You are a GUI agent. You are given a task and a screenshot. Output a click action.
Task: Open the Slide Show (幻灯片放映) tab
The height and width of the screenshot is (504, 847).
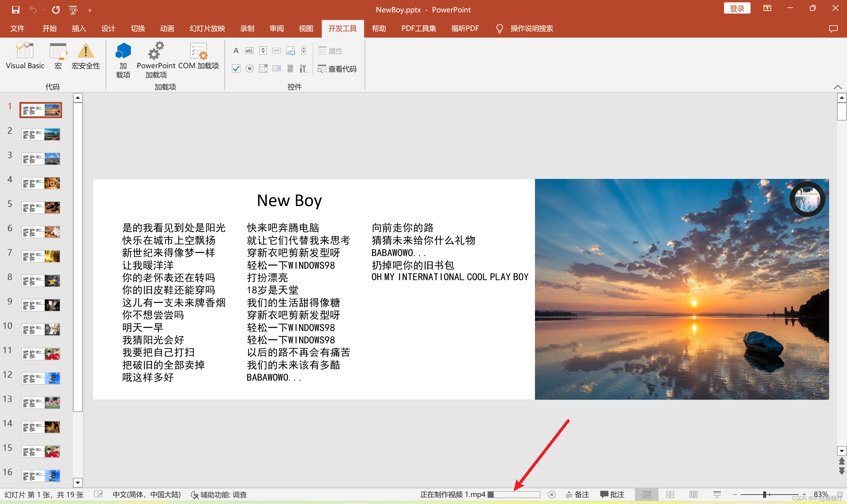pos(207,29)
